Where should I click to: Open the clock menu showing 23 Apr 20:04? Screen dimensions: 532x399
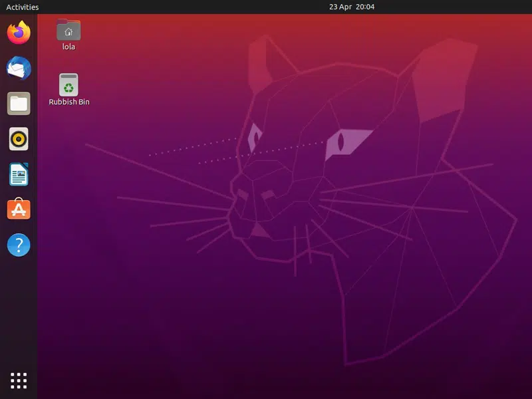click(352, 7)
